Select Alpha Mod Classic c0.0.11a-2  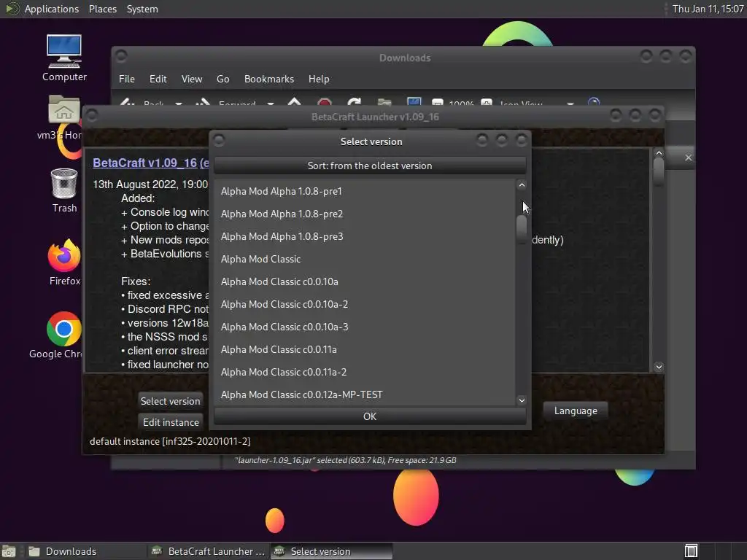[365, 373]
